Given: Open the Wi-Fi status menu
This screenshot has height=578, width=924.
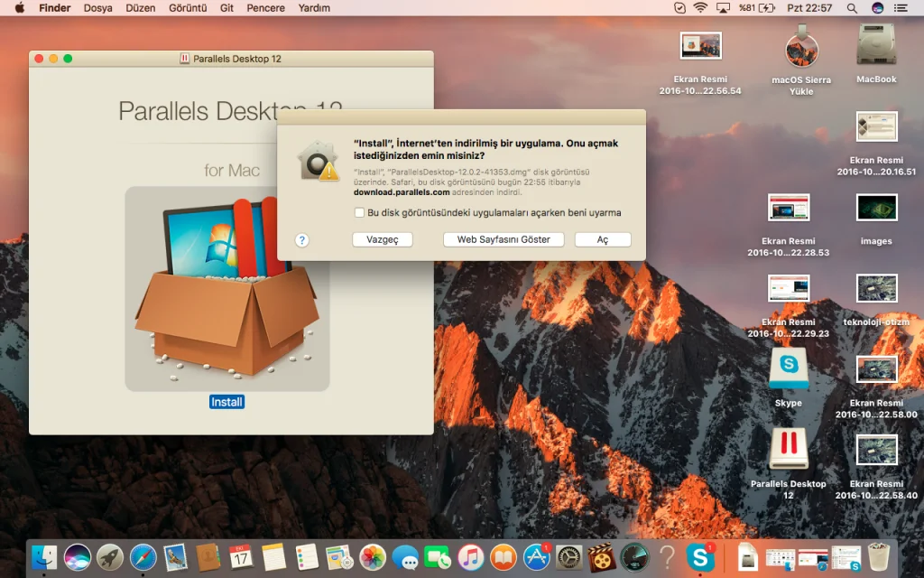Looking at the screenshot, I should pos(700,8).
